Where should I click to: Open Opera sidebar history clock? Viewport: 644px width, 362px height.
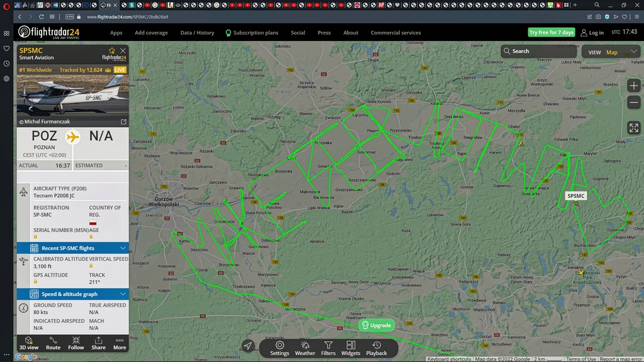[6, 64]
